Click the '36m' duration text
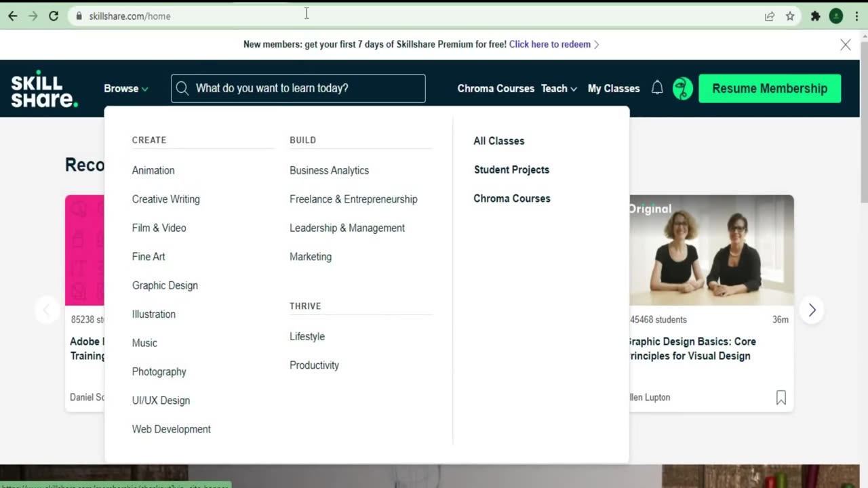 point(780,319)
